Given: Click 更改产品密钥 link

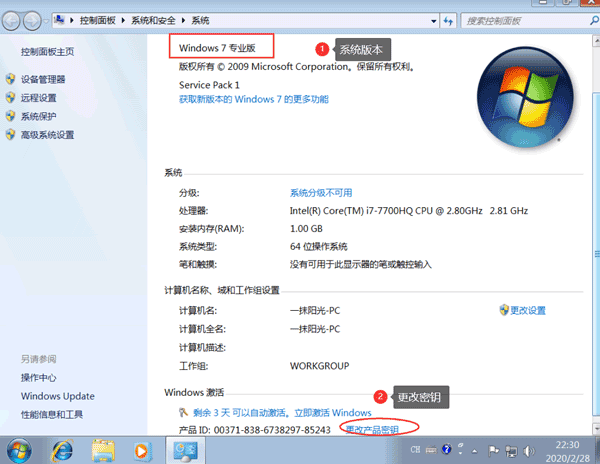Looking at the screenshot, I should pos(372,430).
